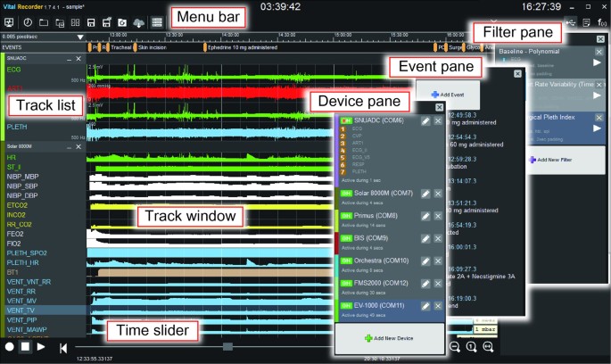Open filter pane via f(x) icon
Viewport: 611px width, 364px height.
pos(602,22)
